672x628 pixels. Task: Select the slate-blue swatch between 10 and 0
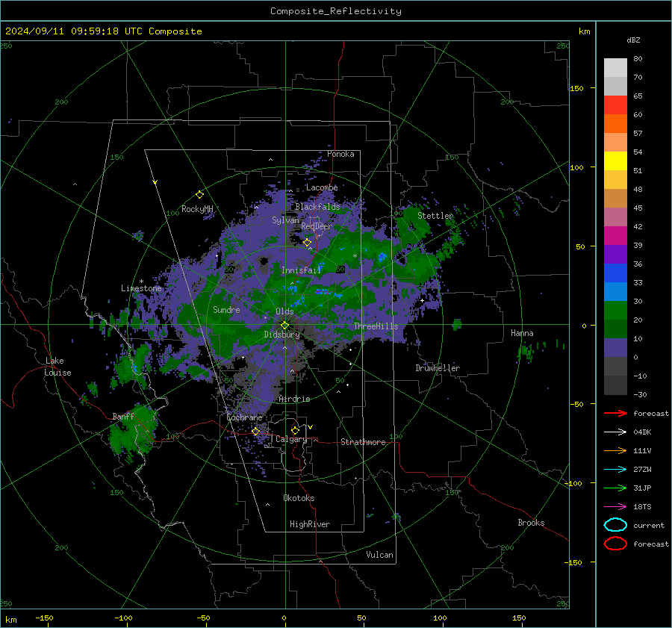(615, 348)
